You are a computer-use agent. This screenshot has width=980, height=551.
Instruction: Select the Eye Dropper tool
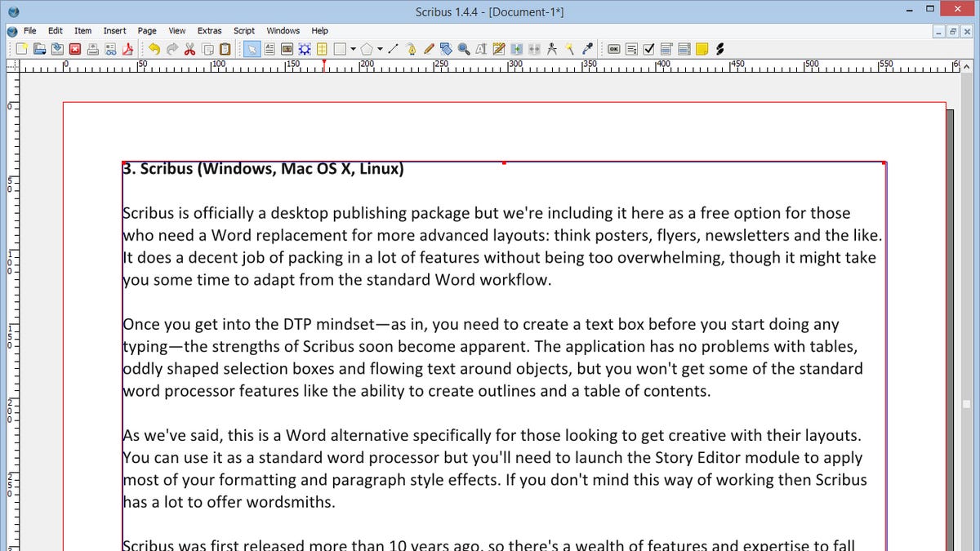587,49
